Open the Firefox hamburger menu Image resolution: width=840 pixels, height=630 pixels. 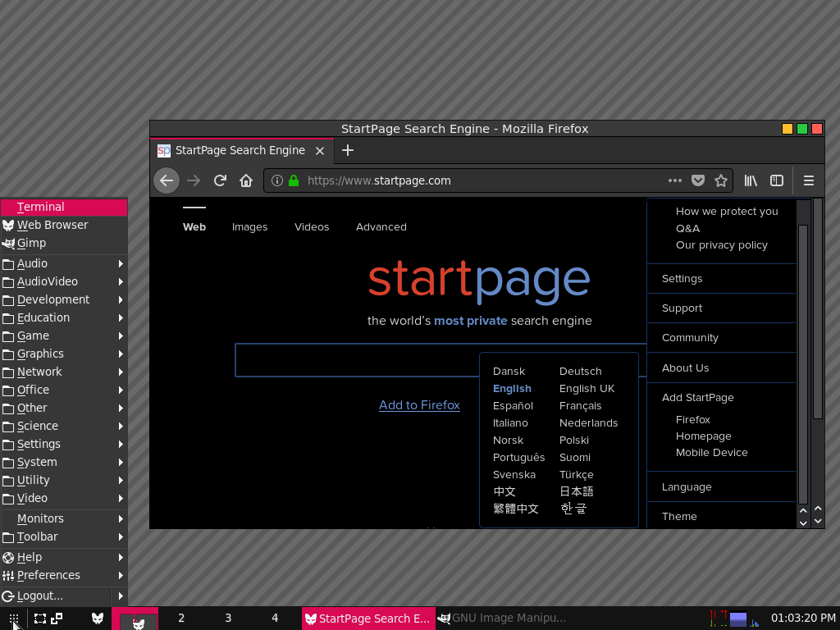(x=809, y=180)
